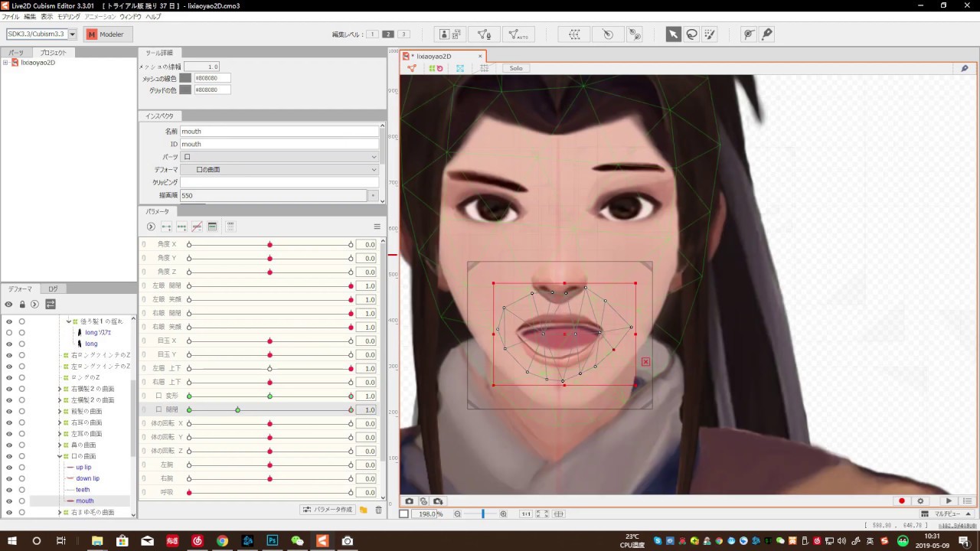This screenshot has height=551, width=980.
Task: Collapse the 口の曲面 deformer tree node
Action: click(x=60, y=456)
